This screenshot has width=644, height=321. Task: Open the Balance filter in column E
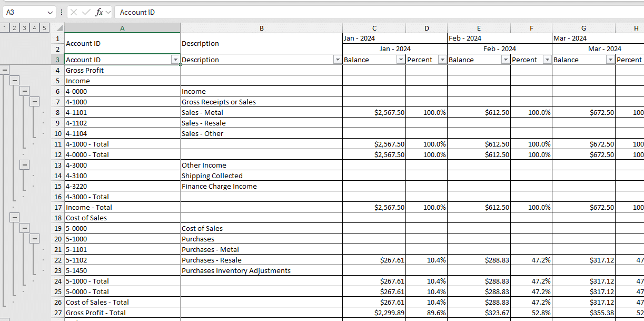[506, 60]
